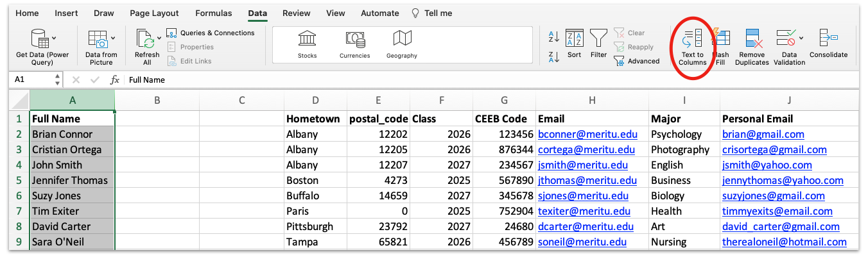The image size is (868, 257).
Task: Open cortega@meritu.edu email link
Action: coord(586,150)
